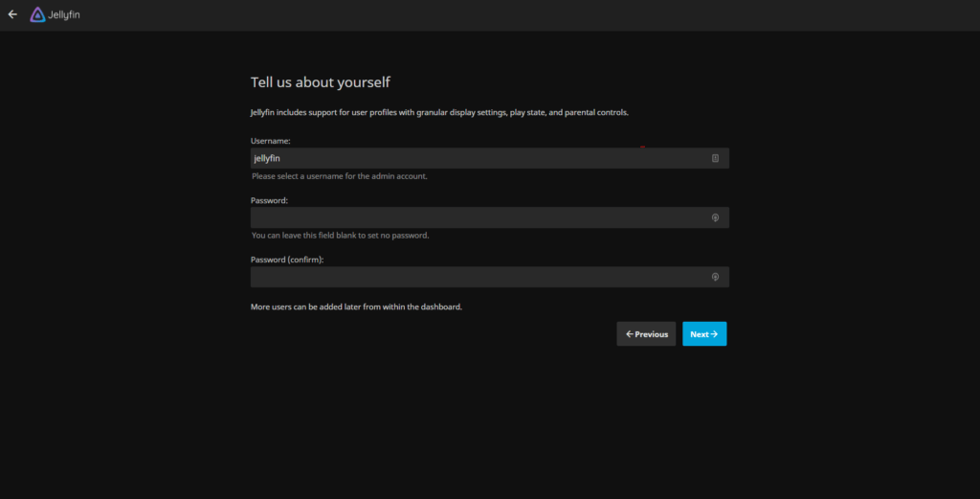Click 'Please select a username for the admin account.' text
980x499 pixels.
(x=340, y=176)
